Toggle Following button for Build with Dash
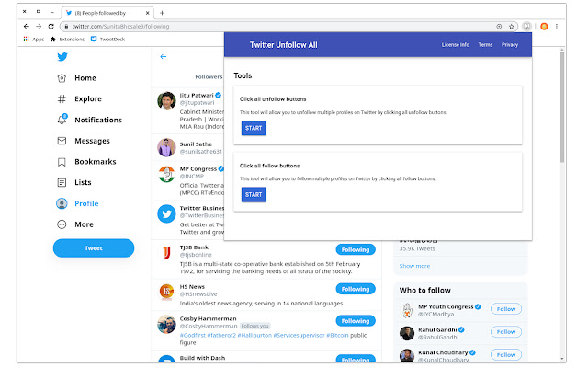Screen dimensions: 588x368 pyautogui.click(x=356, y=359)
